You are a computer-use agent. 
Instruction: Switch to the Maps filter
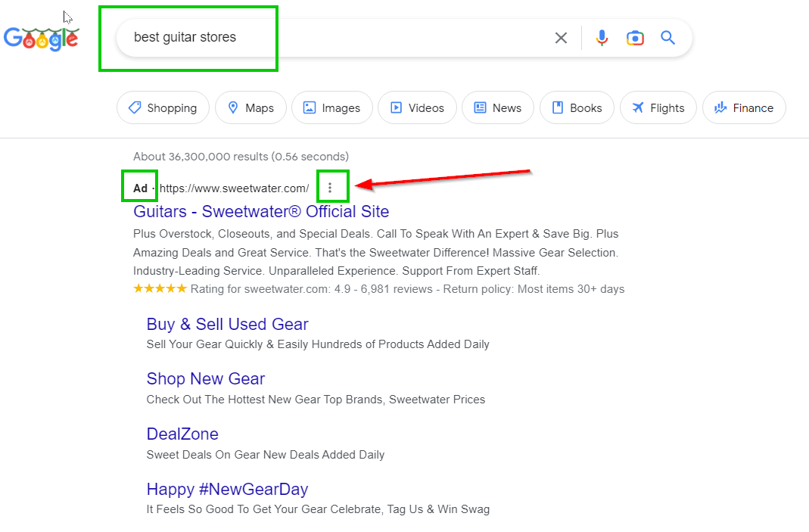click(x=250, y=108)
